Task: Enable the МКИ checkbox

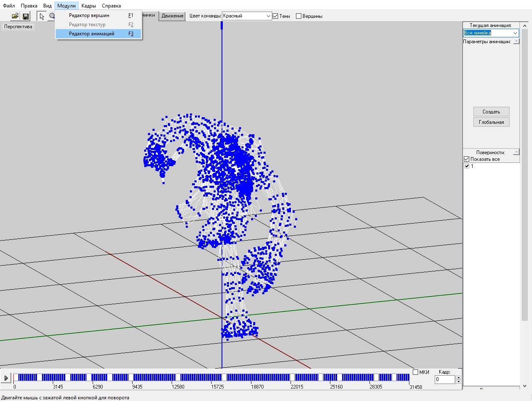Action: tap(415, 372)
